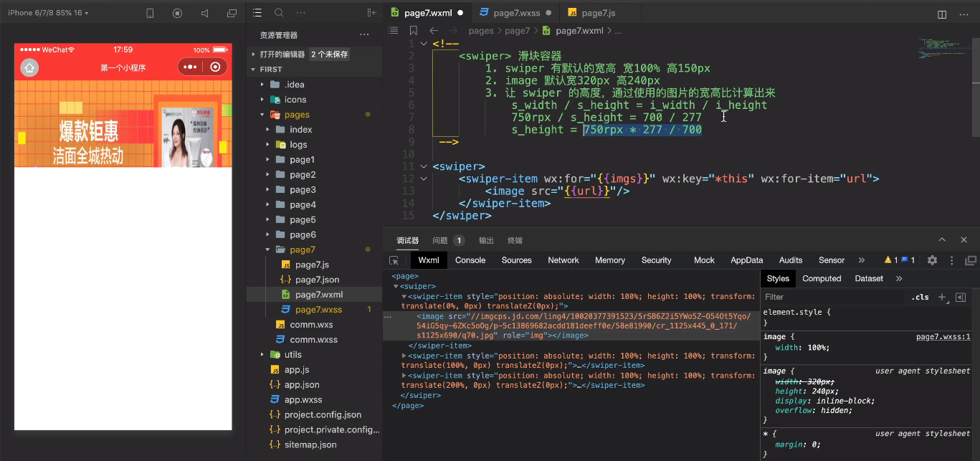Collapse the page7 folder
980x461 pixels.
point(302,249)
